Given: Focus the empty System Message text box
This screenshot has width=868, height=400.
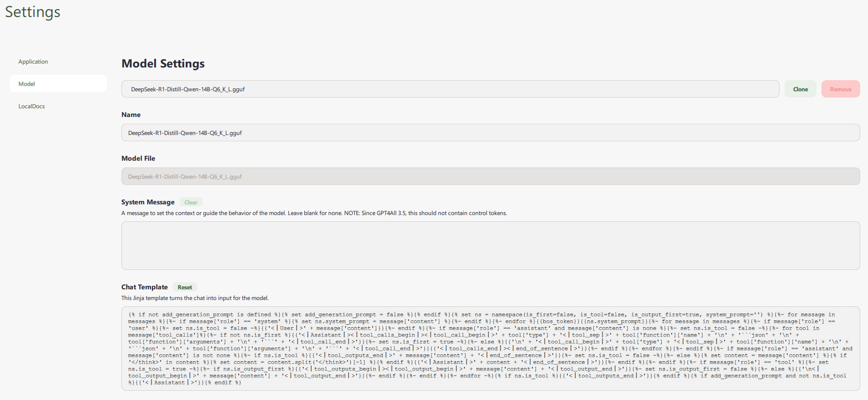Looking at the screenshot, I should (x=490, y=246).
